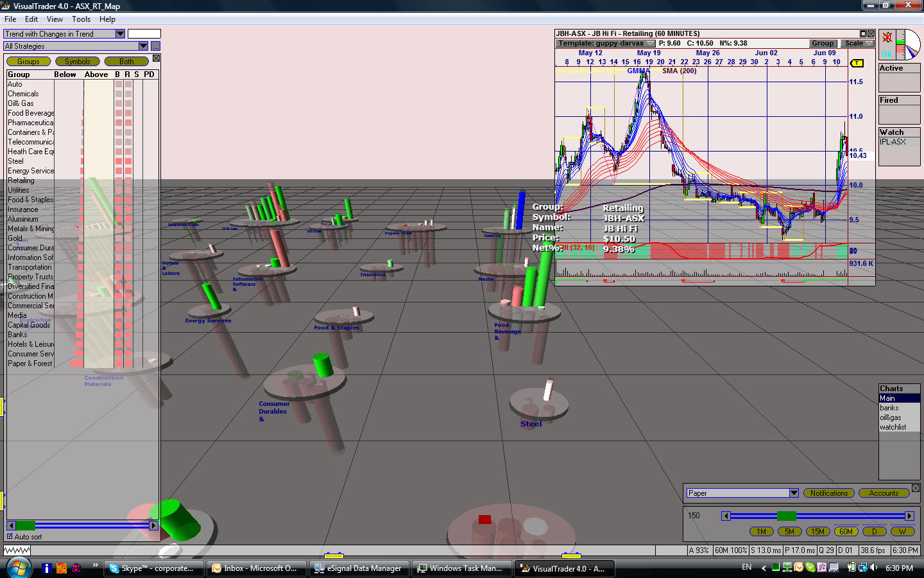
Task: Select the Symbols tab button
Action: click(x=77, y=62)
